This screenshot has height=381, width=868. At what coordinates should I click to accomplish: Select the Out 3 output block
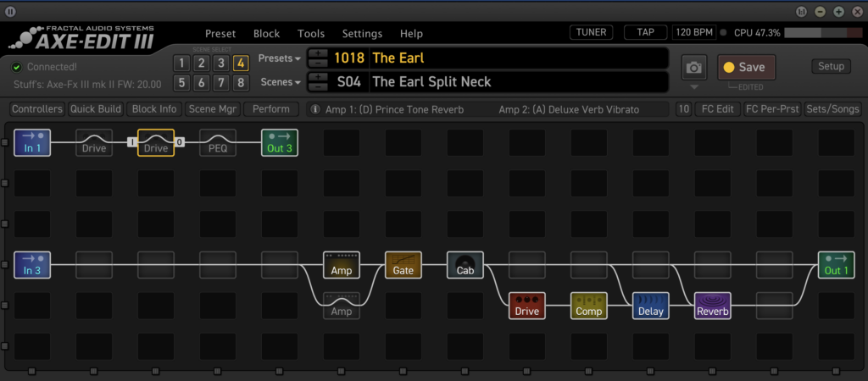[280, 143]
